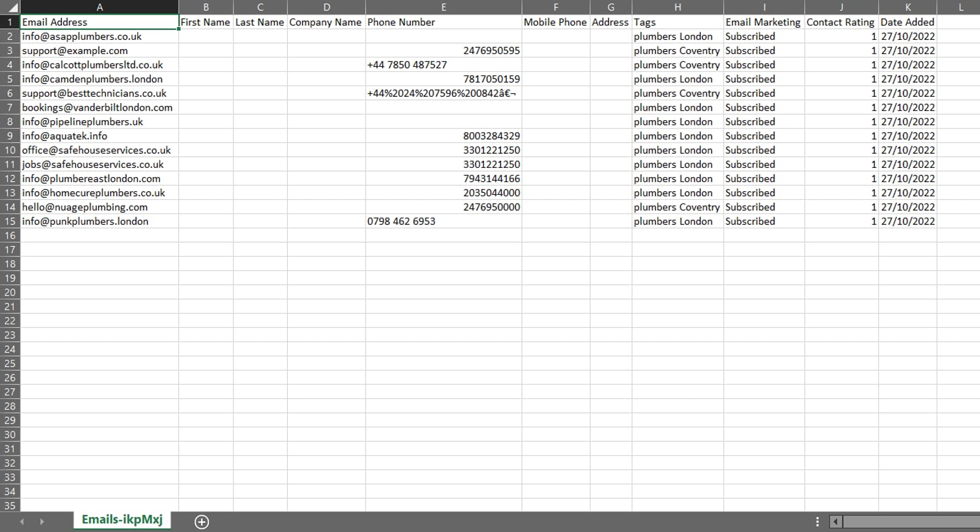
Task: Click the previous sheet navigation arrow
Action: point(22,522)
